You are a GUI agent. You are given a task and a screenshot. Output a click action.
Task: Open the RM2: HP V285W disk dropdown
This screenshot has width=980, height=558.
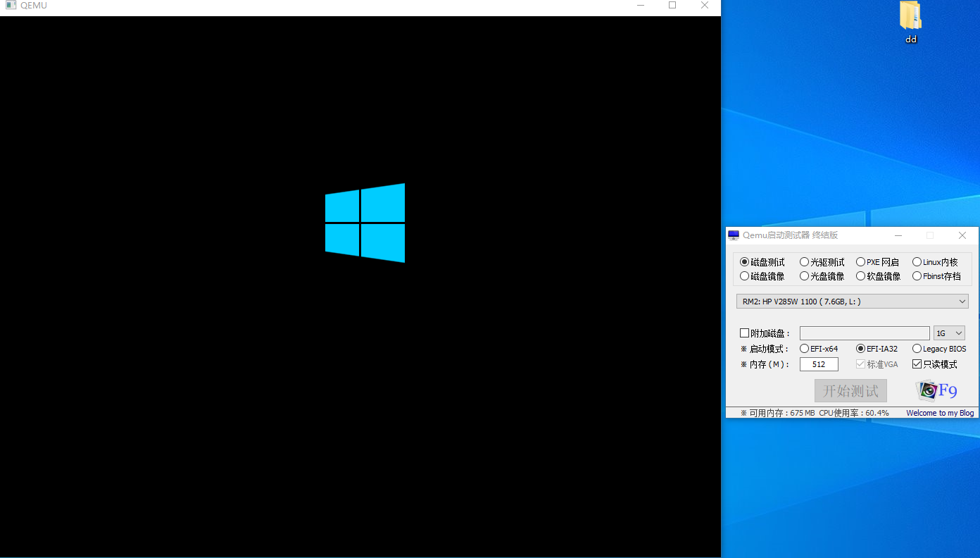[x=852, y=302]
